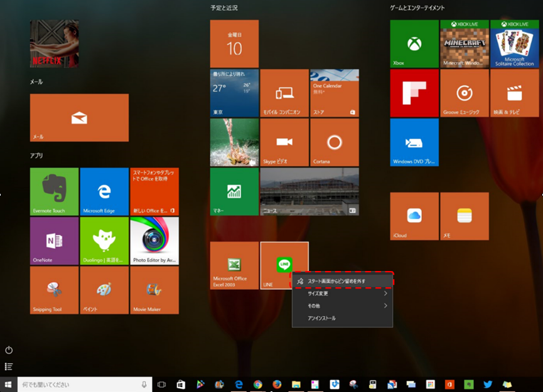The width and height of the screenshot is (543, 392).
Task: Open the Netflix tile
Action: point(55,44)
